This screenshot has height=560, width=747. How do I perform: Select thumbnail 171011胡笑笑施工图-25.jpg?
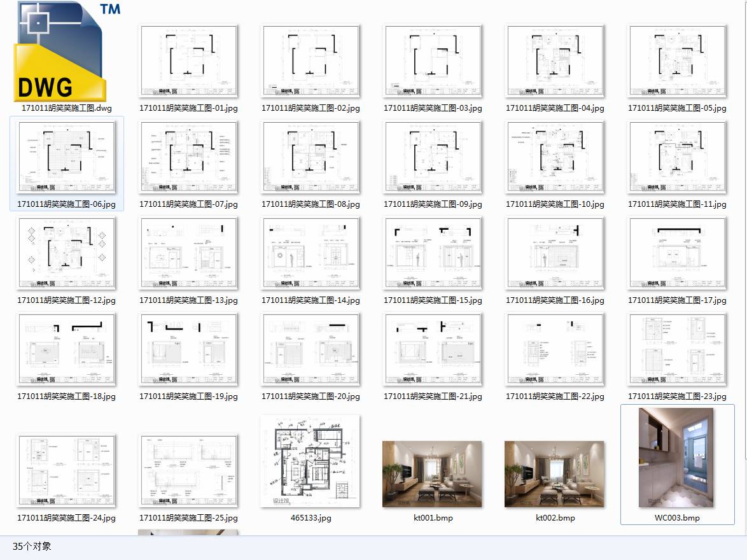188,471
